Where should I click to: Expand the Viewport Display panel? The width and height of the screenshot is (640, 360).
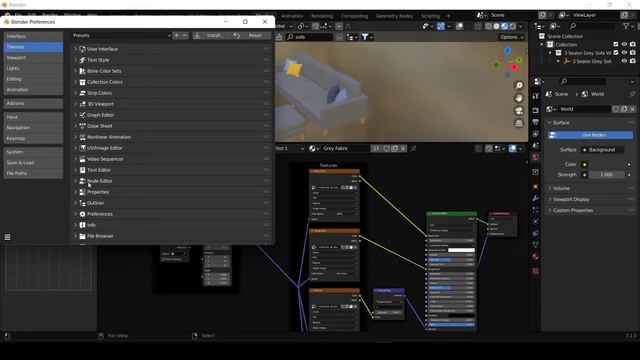pos(590,199)
